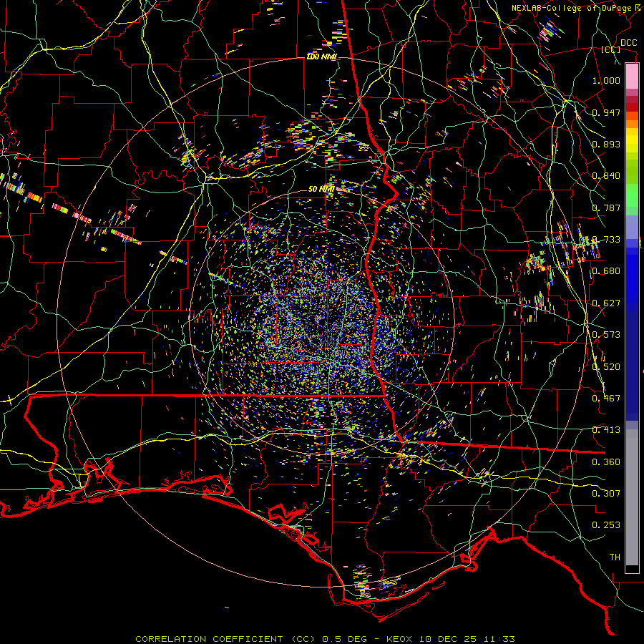Click the 0.467 scale value

pyautogui.click(x=606, y=399)
